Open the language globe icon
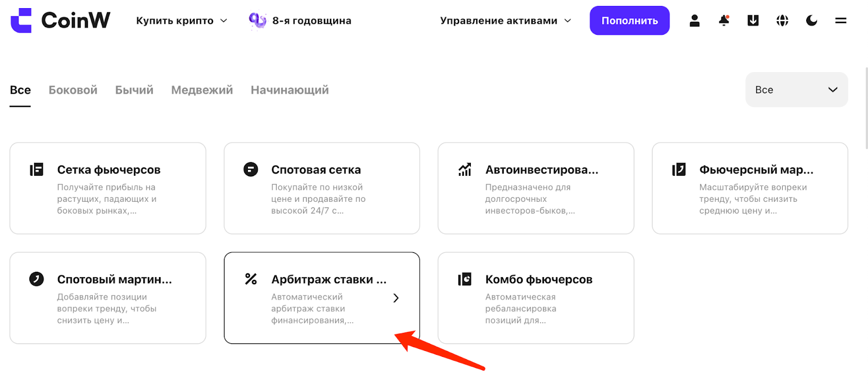The width and height of the screenshot is (868, 384). point(782,21)
